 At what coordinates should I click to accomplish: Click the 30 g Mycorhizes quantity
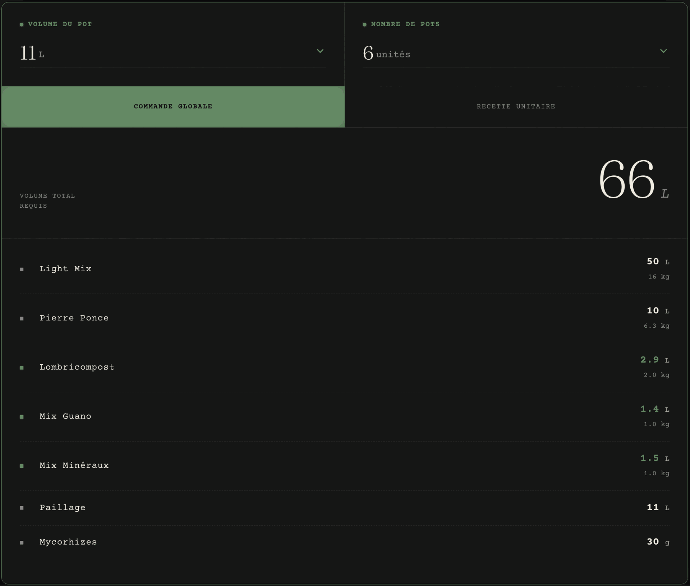tap(657, 542)
